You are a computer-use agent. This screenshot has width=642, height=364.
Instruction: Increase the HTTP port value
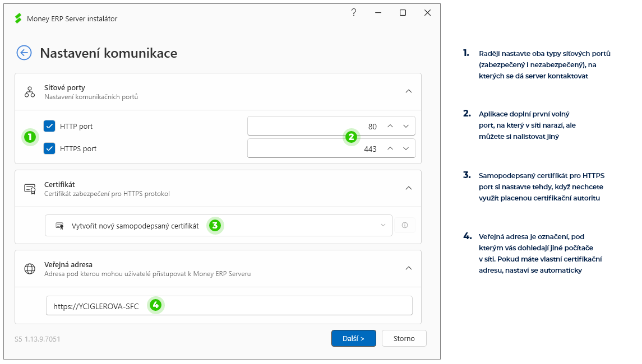click(x=390, y=126)
